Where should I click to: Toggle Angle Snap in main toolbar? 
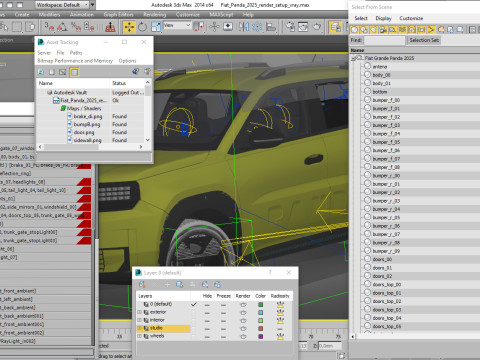click(62, 27)
